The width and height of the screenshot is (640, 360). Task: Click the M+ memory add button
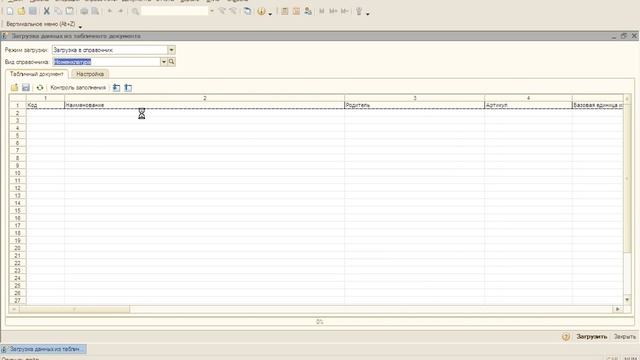click(333, 11)
